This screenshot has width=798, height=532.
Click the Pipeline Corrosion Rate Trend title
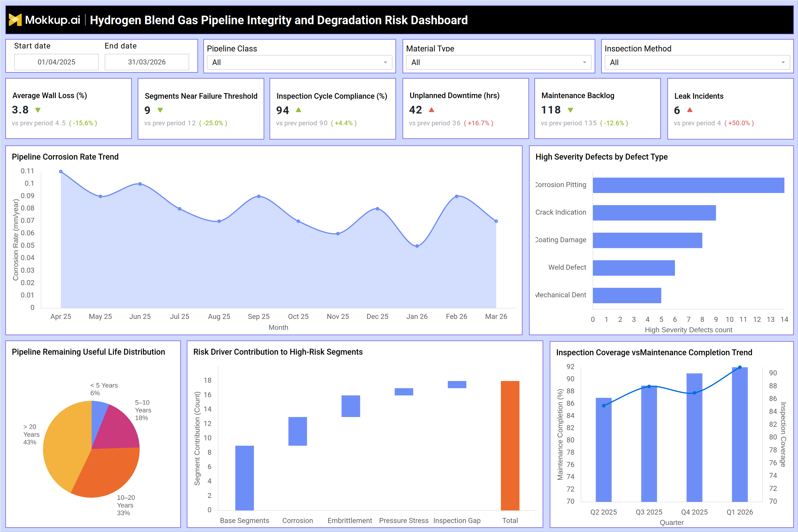coord(65,157)
